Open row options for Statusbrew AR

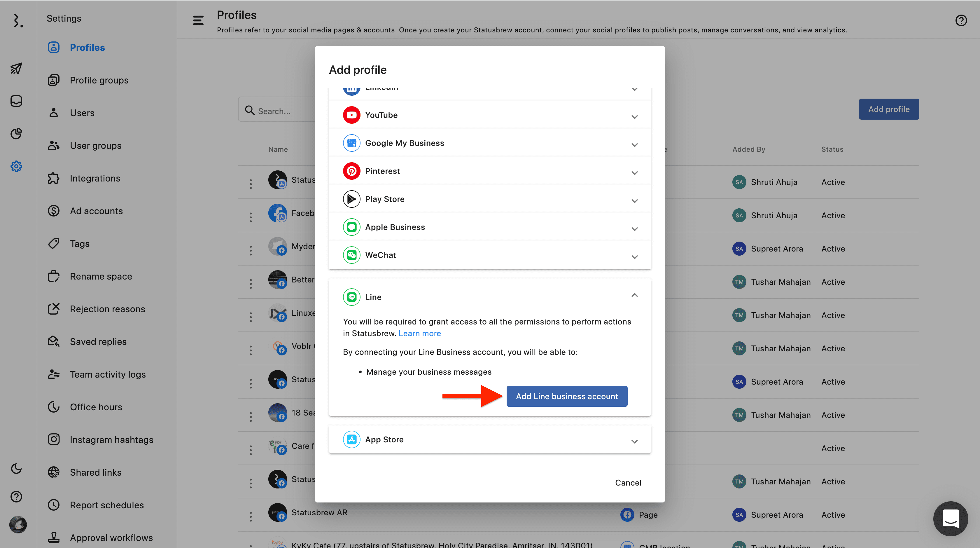coord(251,516)
